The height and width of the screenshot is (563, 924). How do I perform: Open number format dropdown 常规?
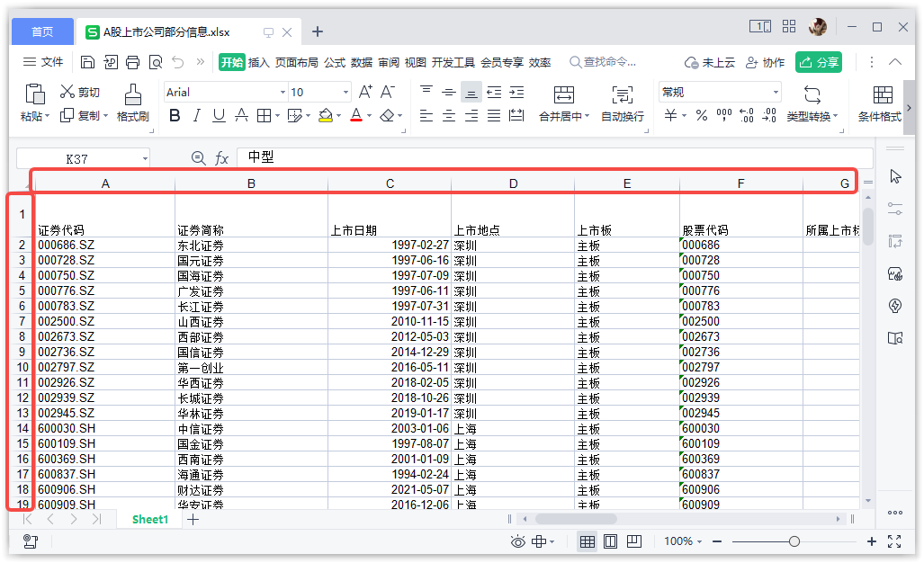click(x=776, y=93)
